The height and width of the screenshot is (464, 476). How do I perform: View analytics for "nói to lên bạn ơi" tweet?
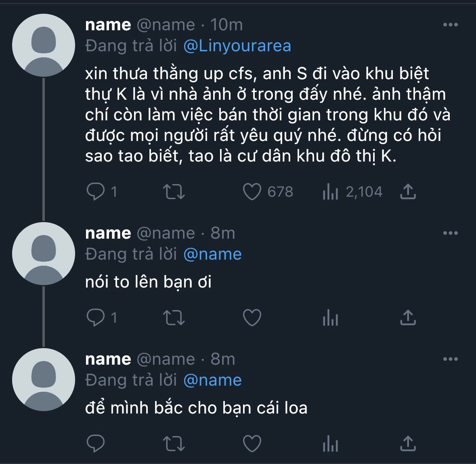330,319
